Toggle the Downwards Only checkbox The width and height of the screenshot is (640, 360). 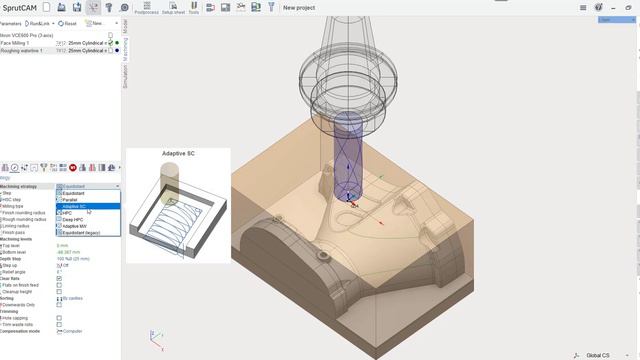[59, 305]
